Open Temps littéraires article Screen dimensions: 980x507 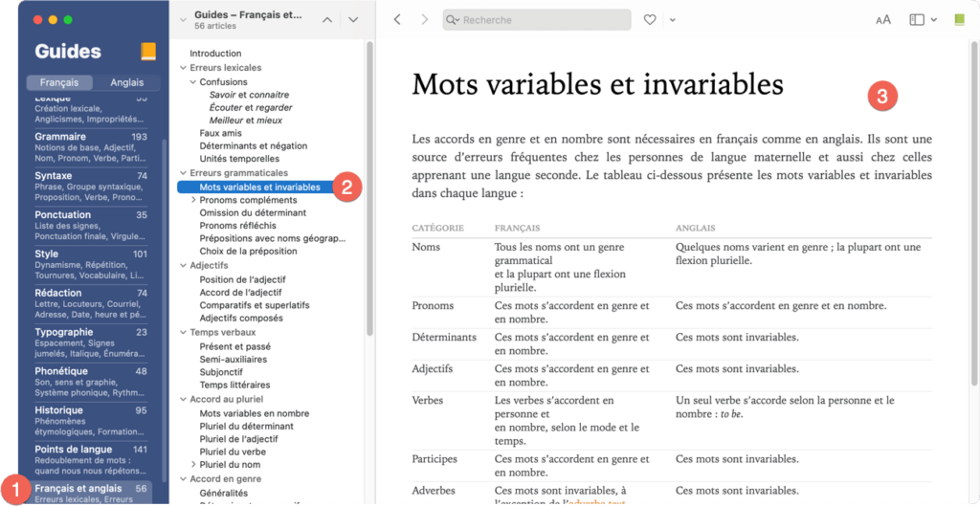tap(234, 386)
